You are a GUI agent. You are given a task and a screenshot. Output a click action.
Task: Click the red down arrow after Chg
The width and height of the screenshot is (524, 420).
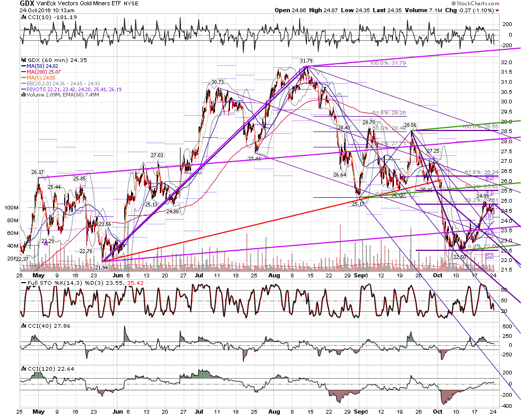(x=497, y=11)
